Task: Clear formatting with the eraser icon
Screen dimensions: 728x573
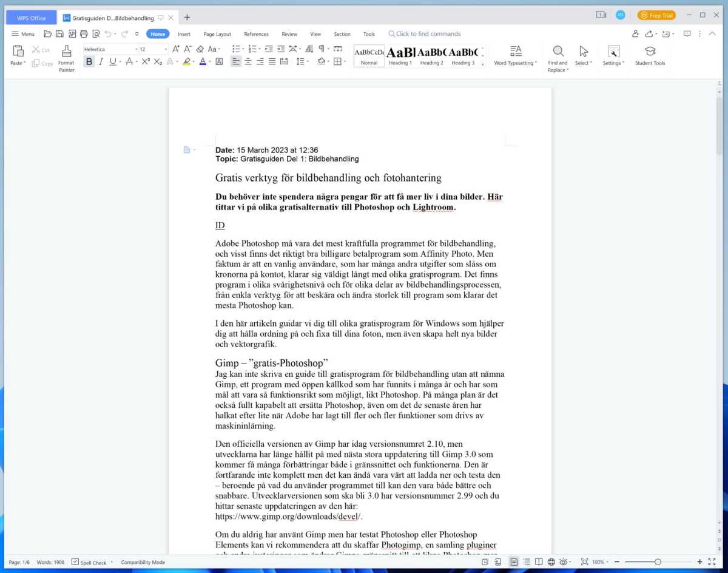Action: tap(200, 49)
